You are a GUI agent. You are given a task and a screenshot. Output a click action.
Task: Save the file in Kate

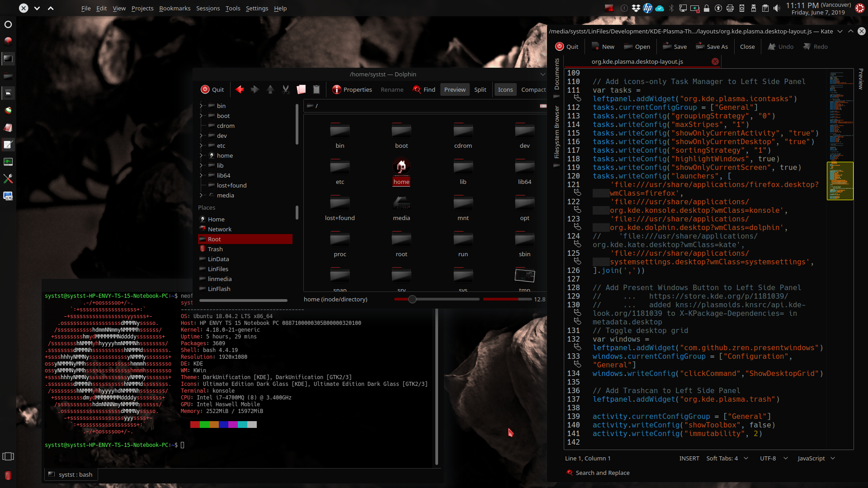pos(675,47)
